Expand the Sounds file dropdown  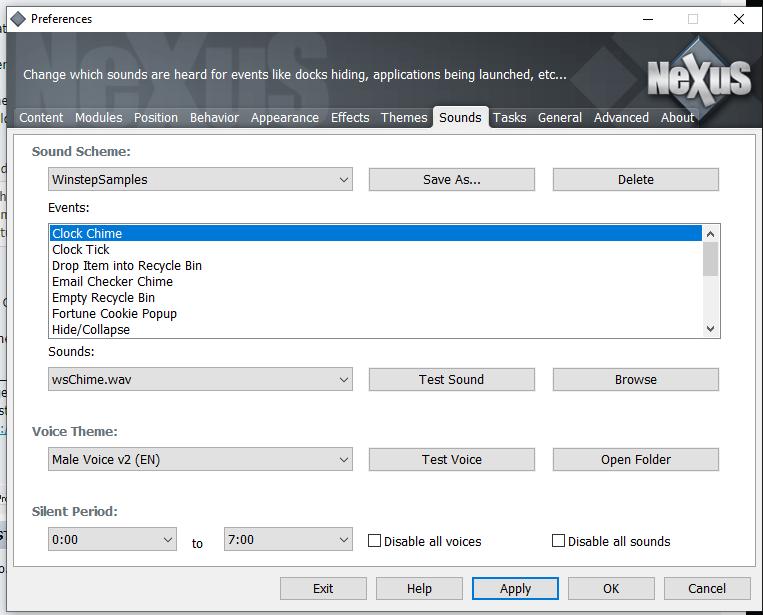[200, 380]
